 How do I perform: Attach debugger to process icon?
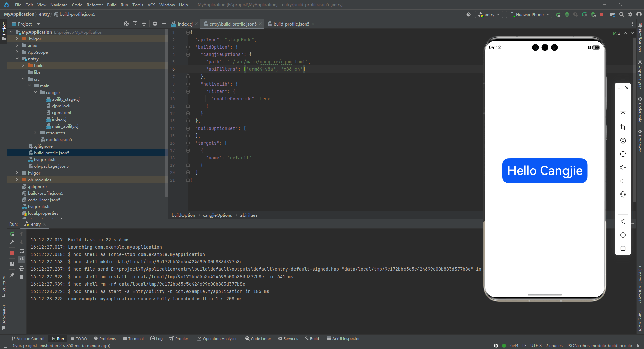click(593, 14)
